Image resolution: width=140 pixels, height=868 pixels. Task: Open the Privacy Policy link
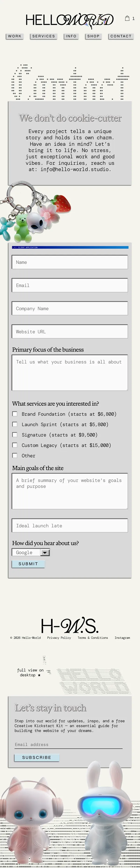pyautogui.click(x=59, y=638)
